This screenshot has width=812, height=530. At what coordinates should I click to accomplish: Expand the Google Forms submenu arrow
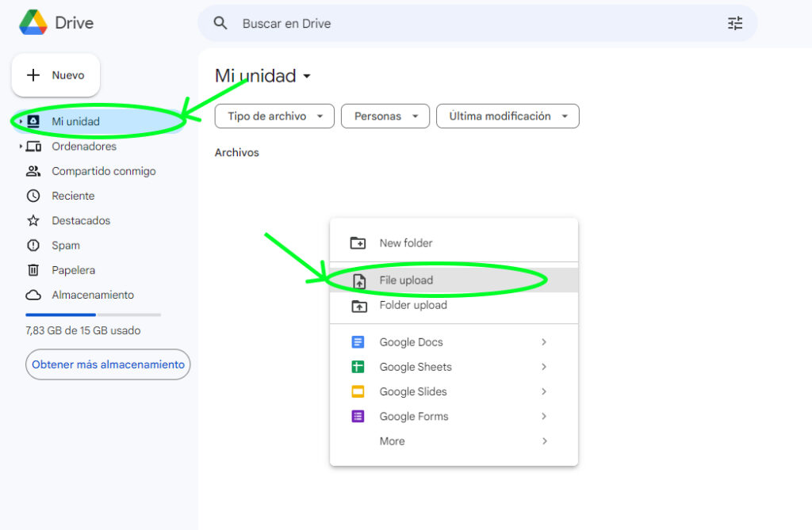click(x=544, y=417)
